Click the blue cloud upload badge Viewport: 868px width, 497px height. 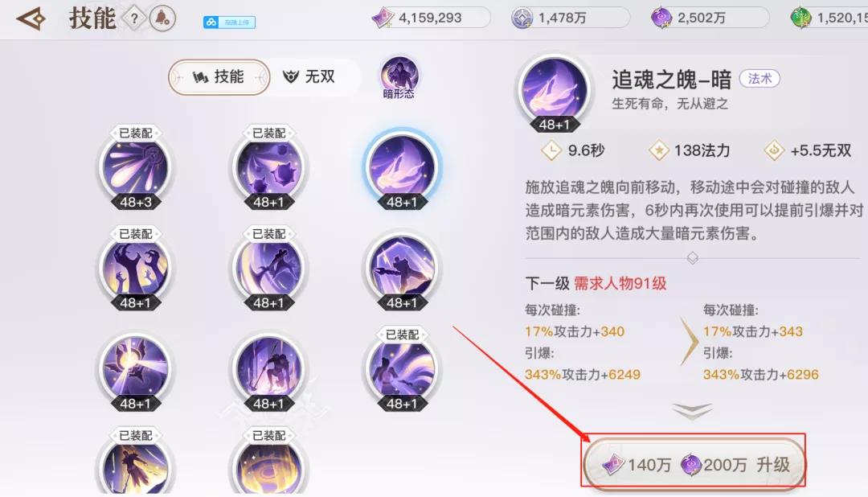tap(229, 23)
